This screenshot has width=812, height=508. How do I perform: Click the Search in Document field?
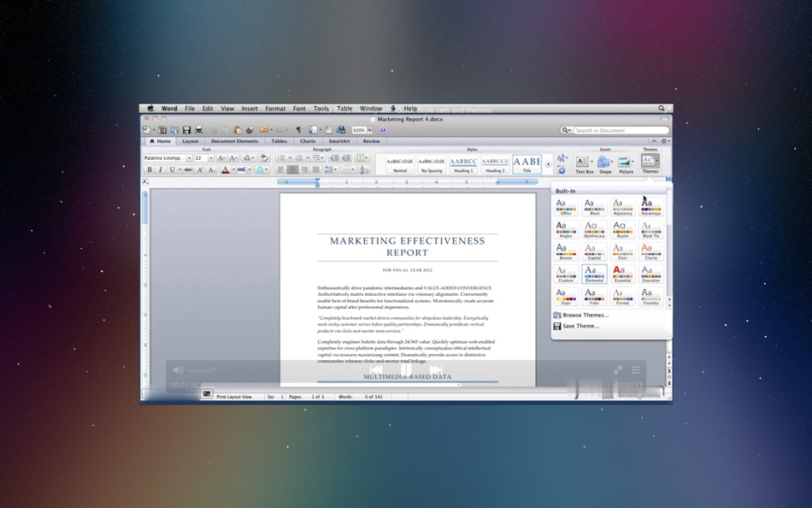621,130
